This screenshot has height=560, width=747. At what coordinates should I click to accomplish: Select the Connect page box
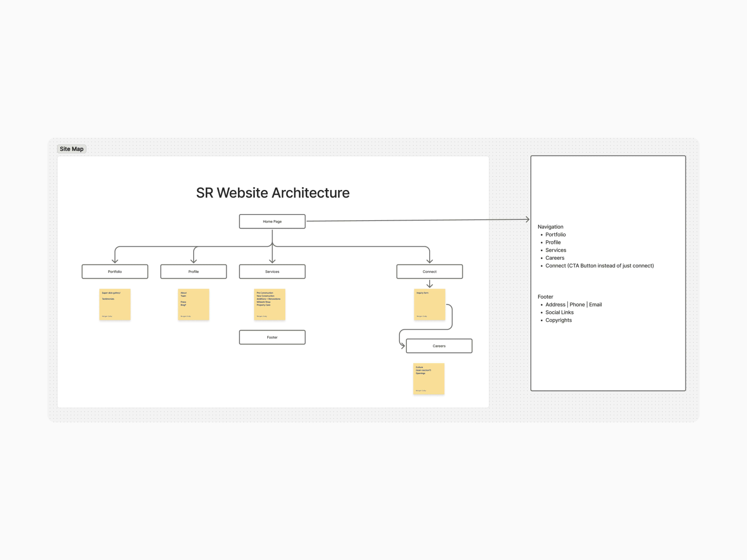(430, 271)
